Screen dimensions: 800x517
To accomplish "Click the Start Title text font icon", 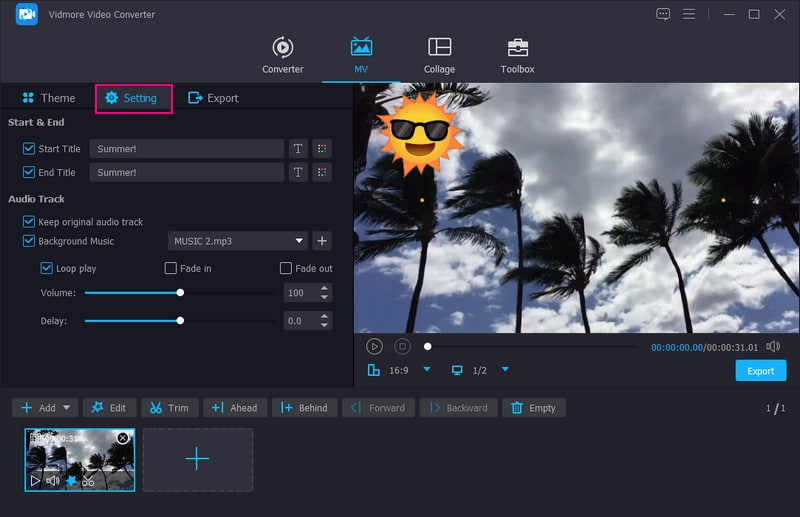I will point(297,148).
